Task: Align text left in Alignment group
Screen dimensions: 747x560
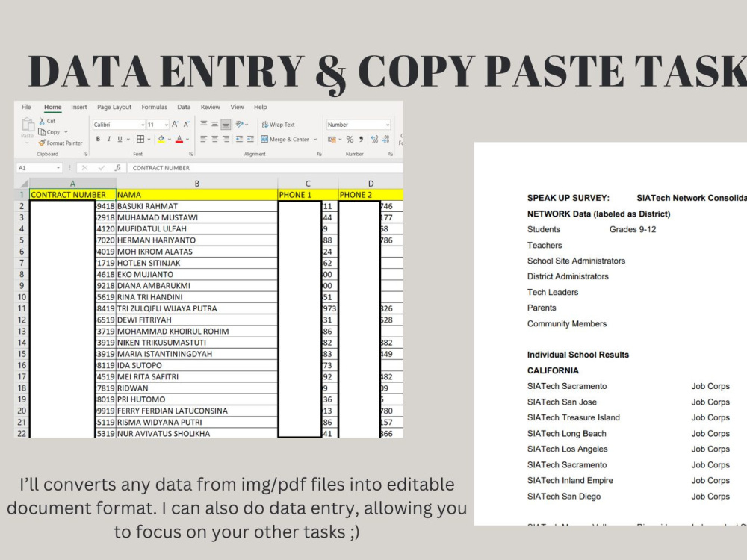Action: click(x=204, y=139)
